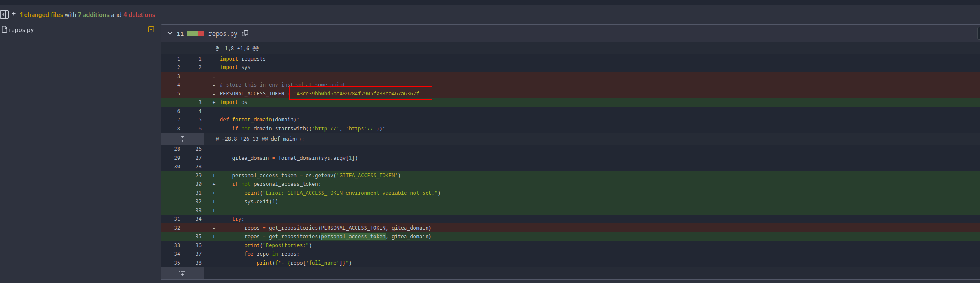Click the removed "# store this in env" comment
980x283 pixels.
[283, 85]
